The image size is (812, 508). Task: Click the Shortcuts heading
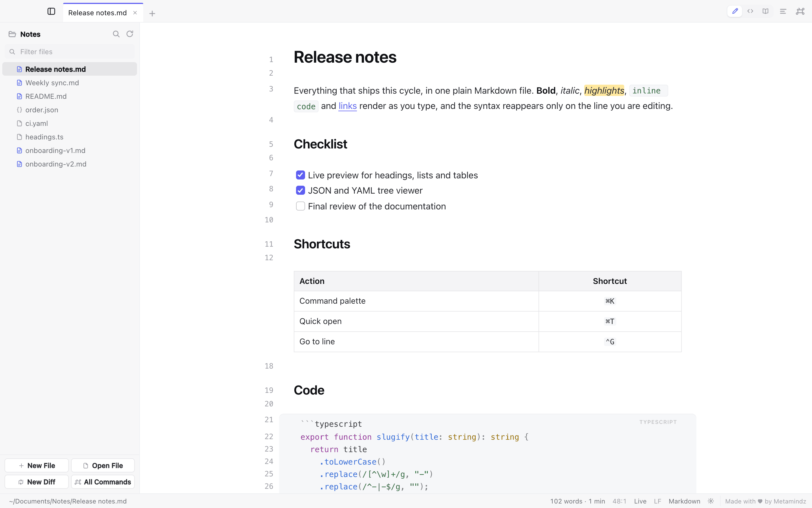[322, 244]
